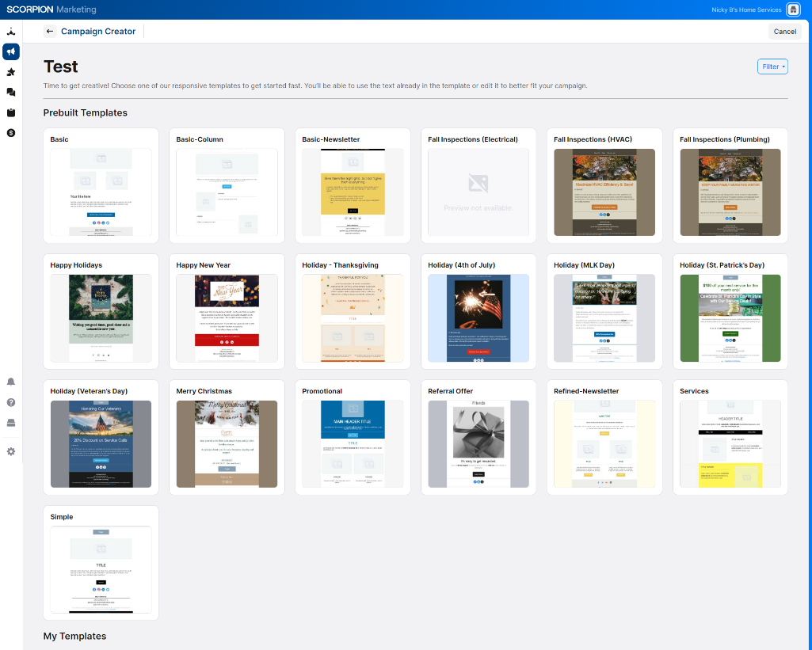The image size is (812, 650).
Task: Open the star reviews icon in sidebar
Action: coord(11,72)
